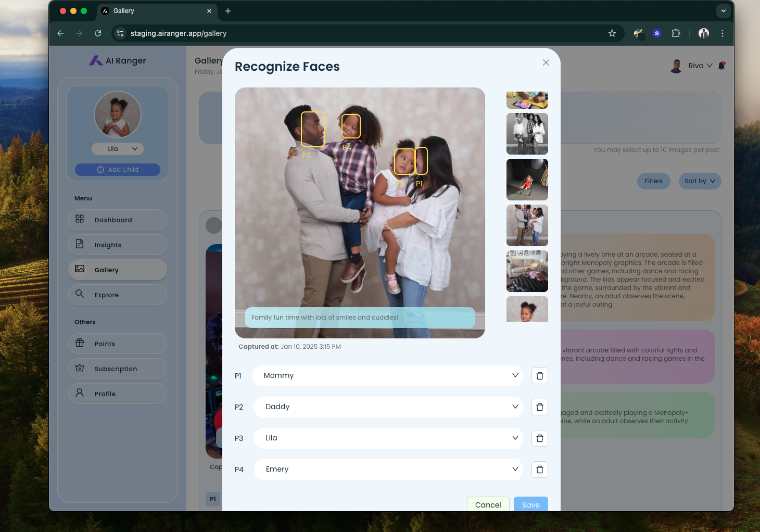The width and height of the screenshot is (760, 532).
Task: Bookmark this page with star icon
Action: point(612,33)
